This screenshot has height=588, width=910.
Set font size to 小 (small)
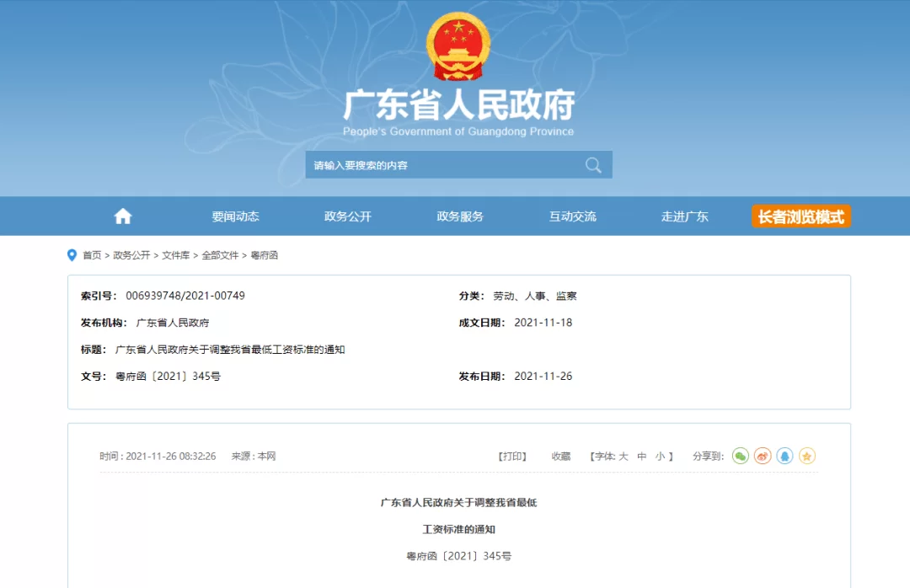coord(660,457)
